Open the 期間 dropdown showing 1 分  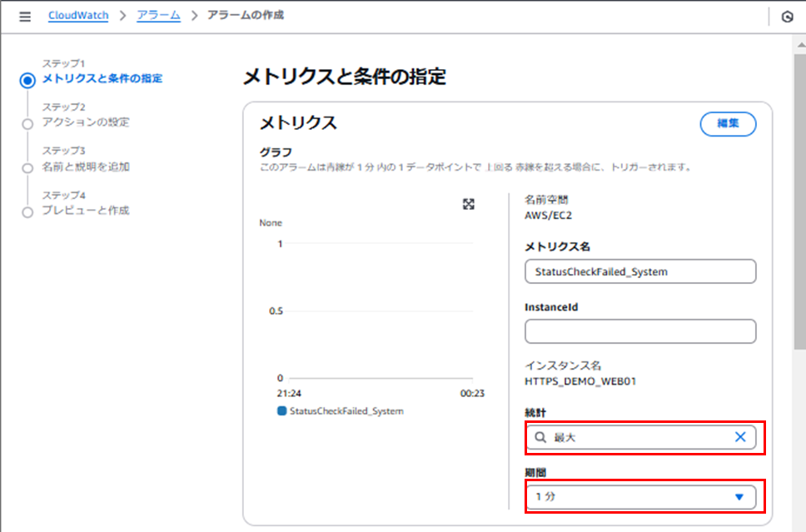pos(640,496)
